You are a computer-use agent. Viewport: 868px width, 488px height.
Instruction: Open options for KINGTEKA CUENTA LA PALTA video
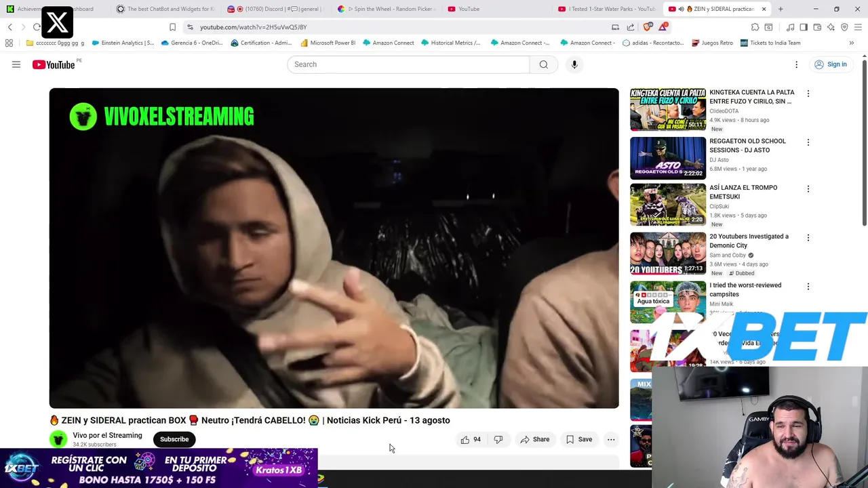(x=808, y=94)
